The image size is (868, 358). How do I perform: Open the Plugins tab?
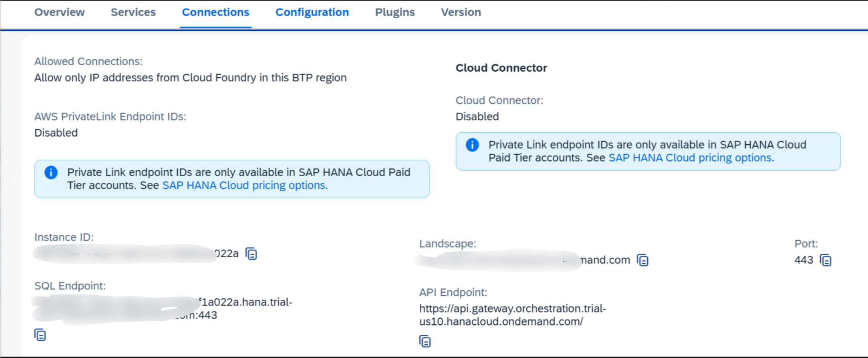click(x=395, y=12)
